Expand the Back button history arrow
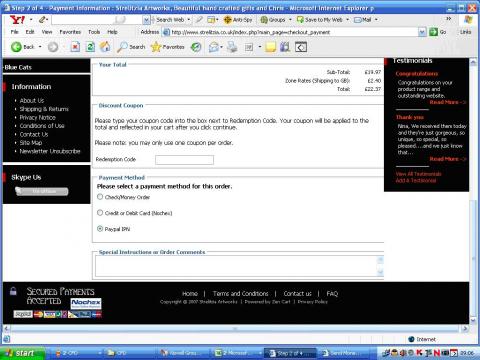480x360 pixels. (x=40, y=47)
